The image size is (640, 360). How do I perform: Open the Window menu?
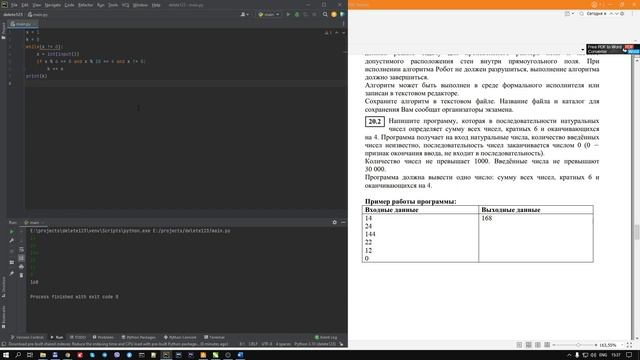140,5
